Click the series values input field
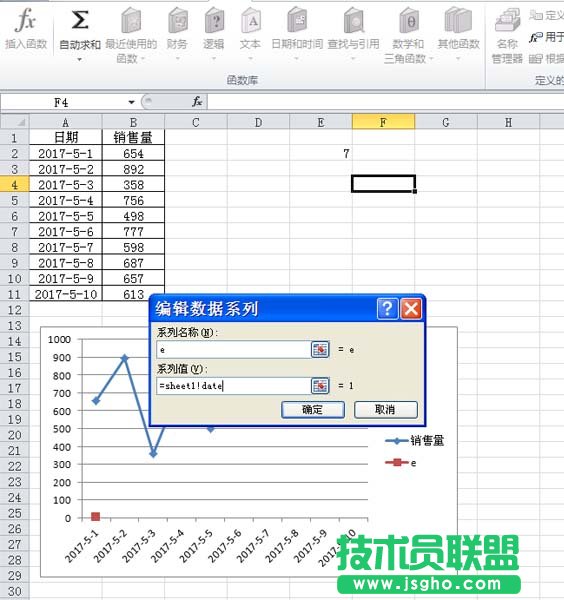Viewport: 564px width, 600px height. tap(234, 386)
